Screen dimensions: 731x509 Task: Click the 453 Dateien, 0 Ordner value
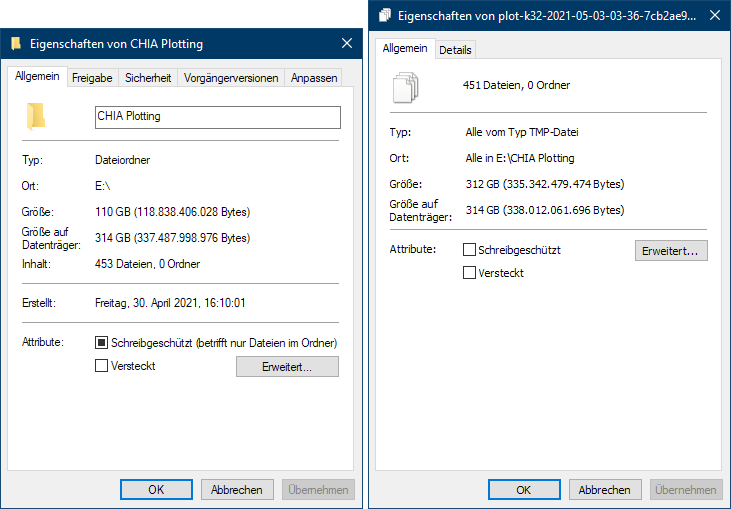(147, 264)
